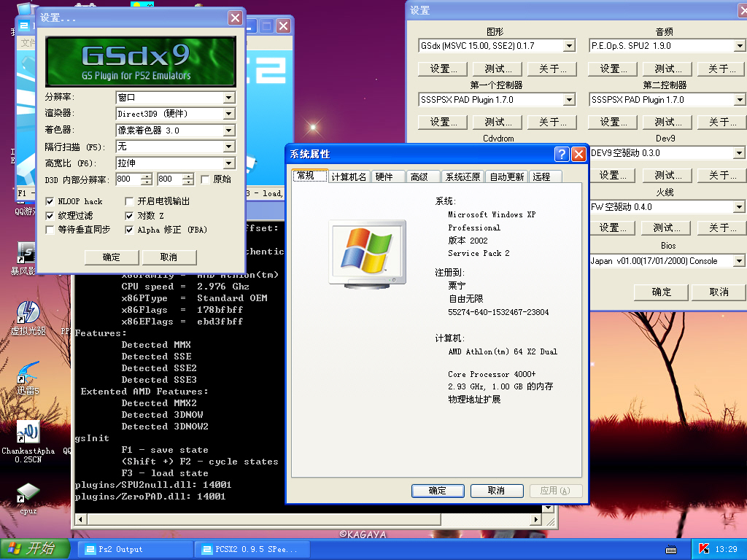Image resolution: width=747 pixels, height=560 pixels.
Task: Click 确定 below the Bios dropdown
Action: pyautogui.click(x=661, y=292)
